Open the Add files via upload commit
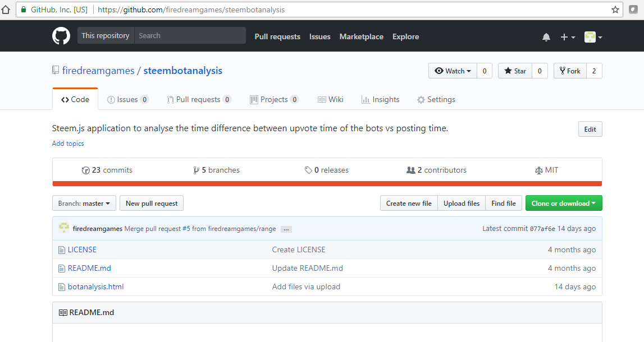 [306, 286]
